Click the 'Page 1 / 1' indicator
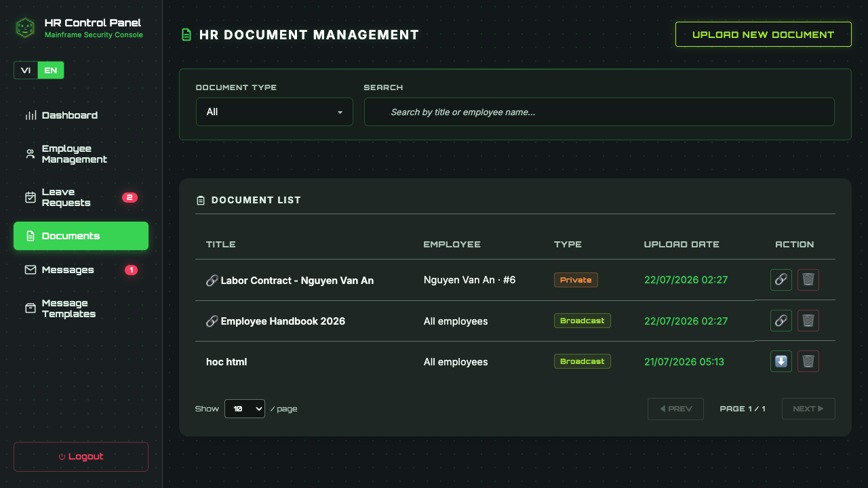868x488 pixels. (x=743, y=409)
